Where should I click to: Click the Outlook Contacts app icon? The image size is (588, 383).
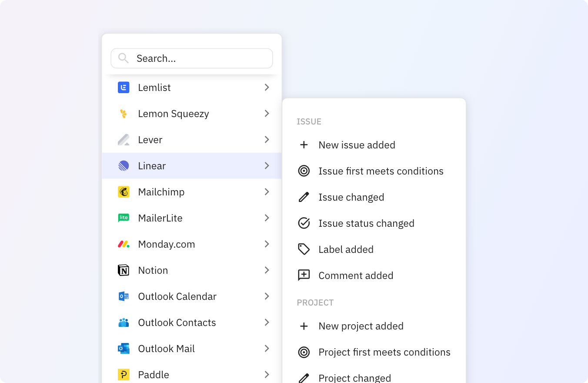pyautogui.click(x=124, y=323)
